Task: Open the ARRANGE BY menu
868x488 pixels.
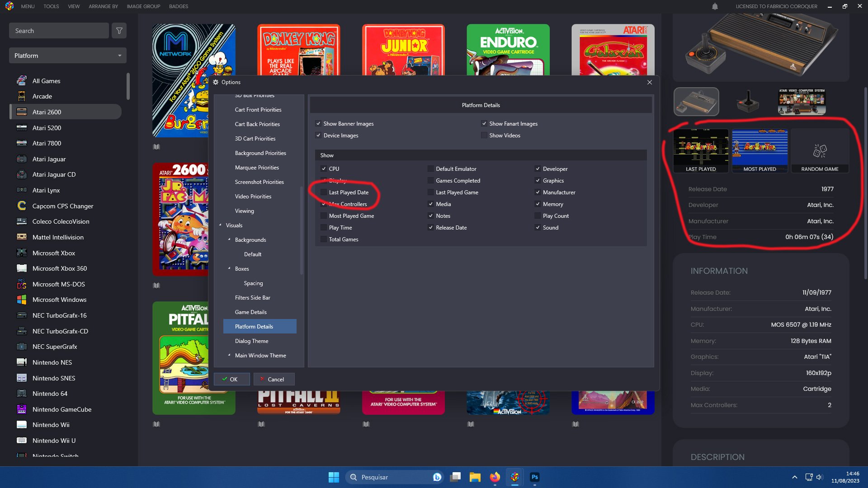Action: [103, 6]
